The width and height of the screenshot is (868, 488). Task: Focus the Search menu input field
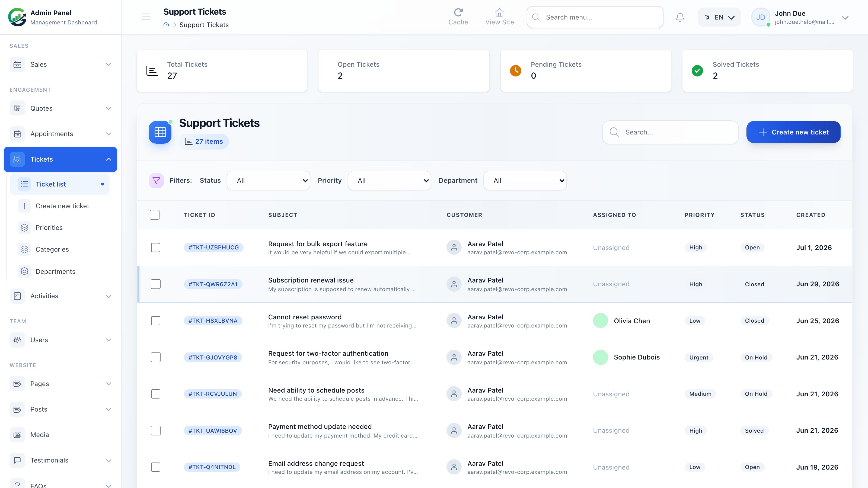pos(595,17)
